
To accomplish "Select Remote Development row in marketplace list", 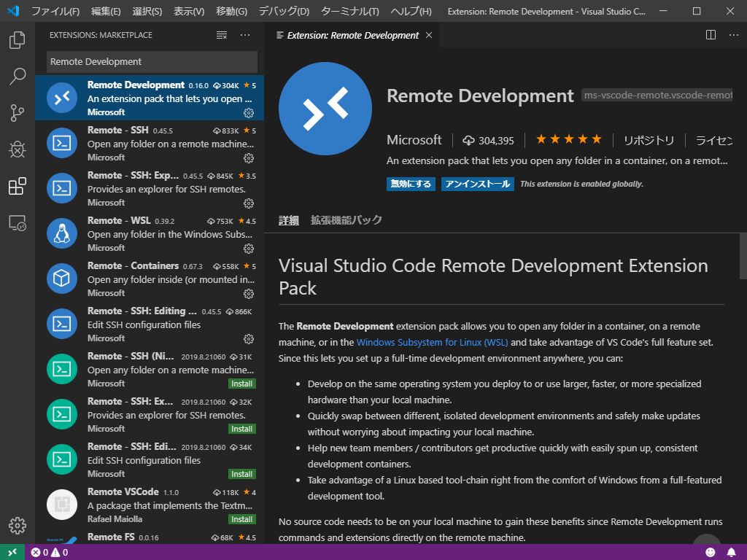I will pyautogui.click(x=150, y=98).
